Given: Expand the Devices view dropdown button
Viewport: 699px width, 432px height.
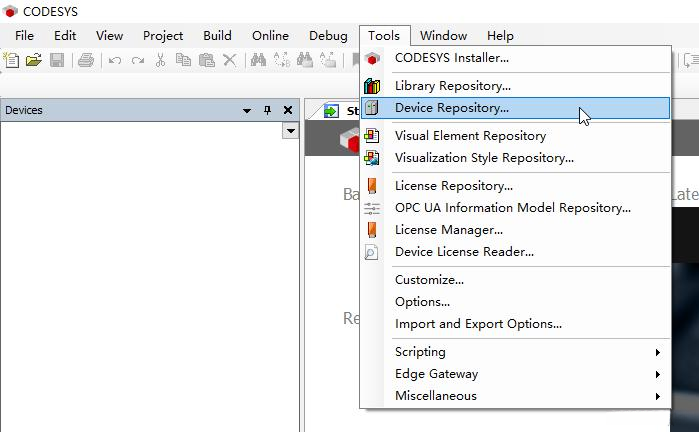Looking at the screenshot, I should (291, 131).
